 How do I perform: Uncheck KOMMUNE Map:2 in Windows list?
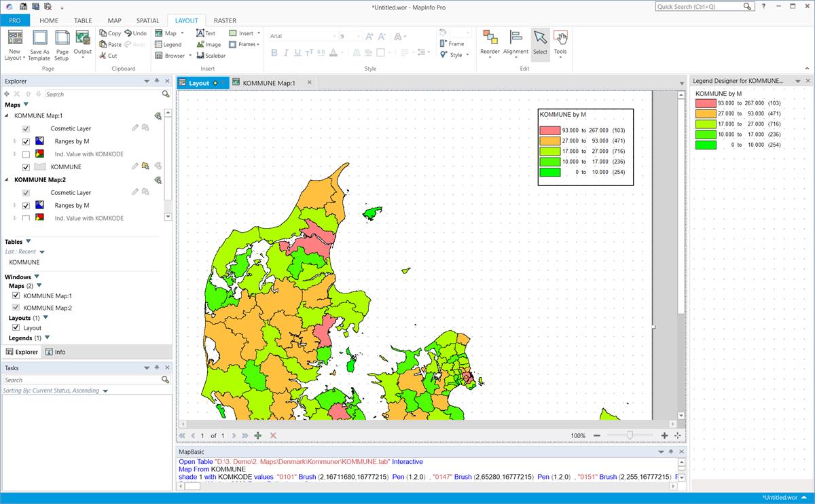pyautogui.click(x=16, y=308)
